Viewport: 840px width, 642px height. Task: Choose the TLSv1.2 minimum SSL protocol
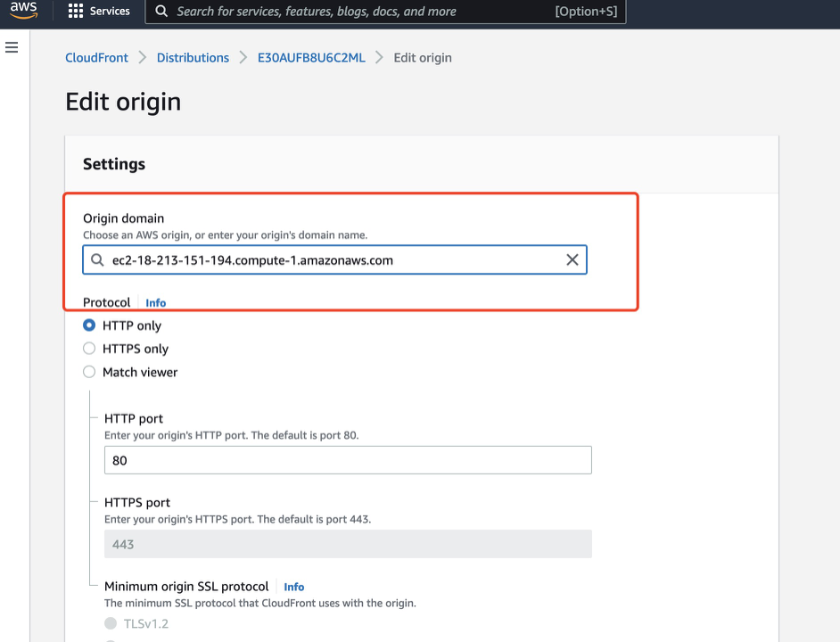pyautogui.click(x=111, y=623)
